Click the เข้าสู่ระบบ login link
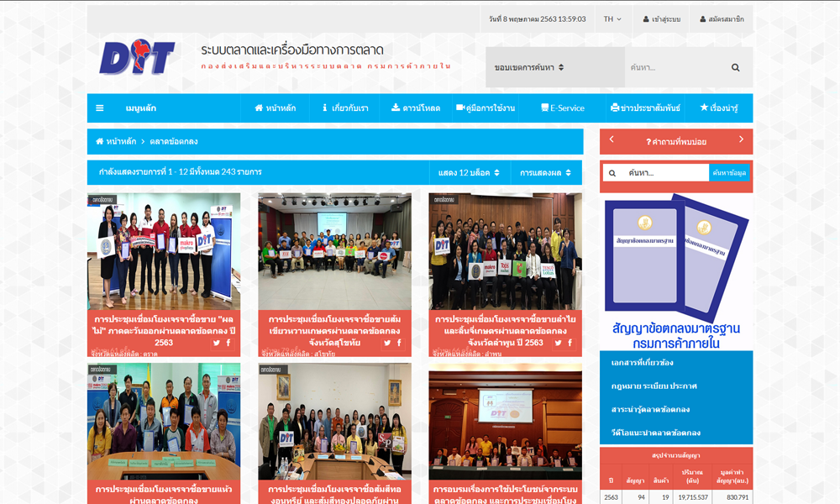The height and width of the screenshot is (504, 840). tap(662, 18)
